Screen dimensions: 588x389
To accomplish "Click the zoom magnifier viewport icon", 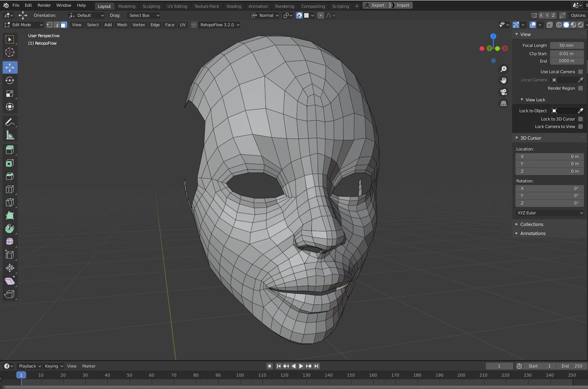I will tap(503, 69).
